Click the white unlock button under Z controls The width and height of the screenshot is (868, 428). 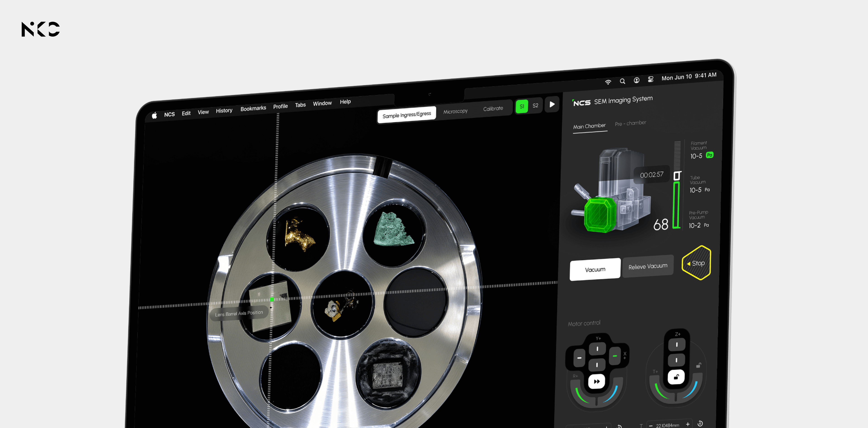coord(676,377)
